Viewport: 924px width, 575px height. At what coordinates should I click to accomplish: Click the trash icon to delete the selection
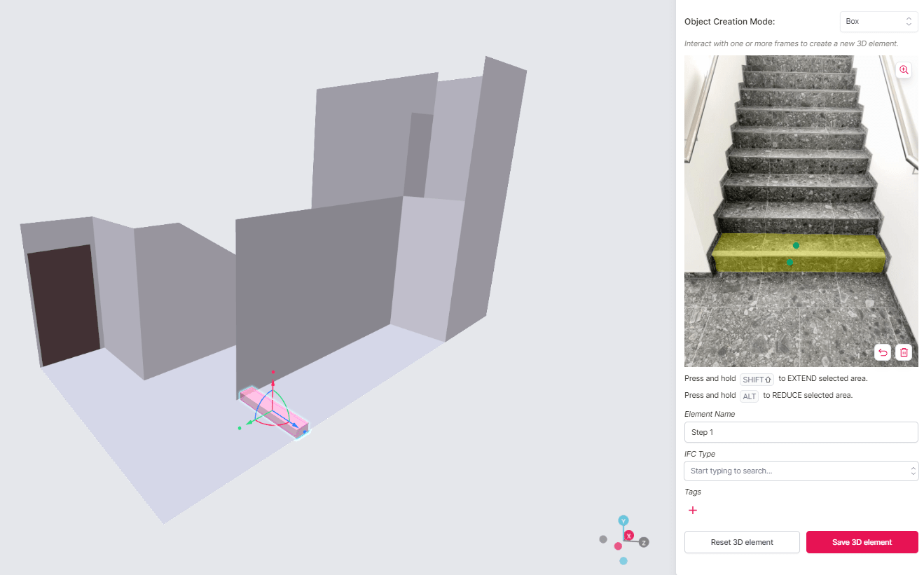point(904,352)
